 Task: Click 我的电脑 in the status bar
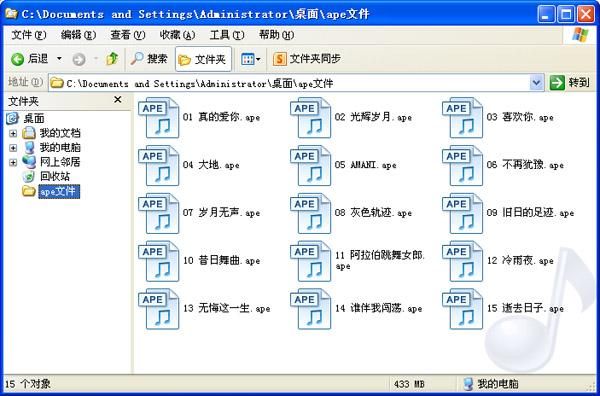[x=491, y=384]
